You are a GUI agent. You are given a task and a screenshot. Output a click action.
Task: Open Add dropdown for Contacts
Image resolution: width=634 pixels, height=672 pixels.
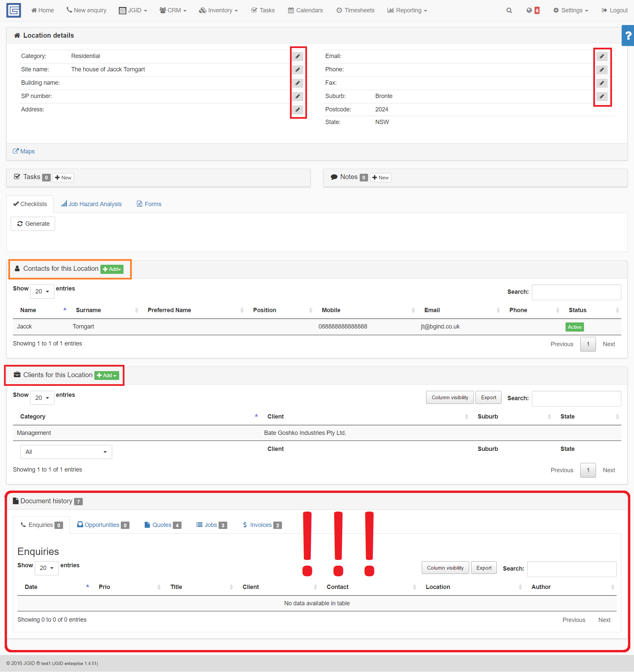(112, 269)
